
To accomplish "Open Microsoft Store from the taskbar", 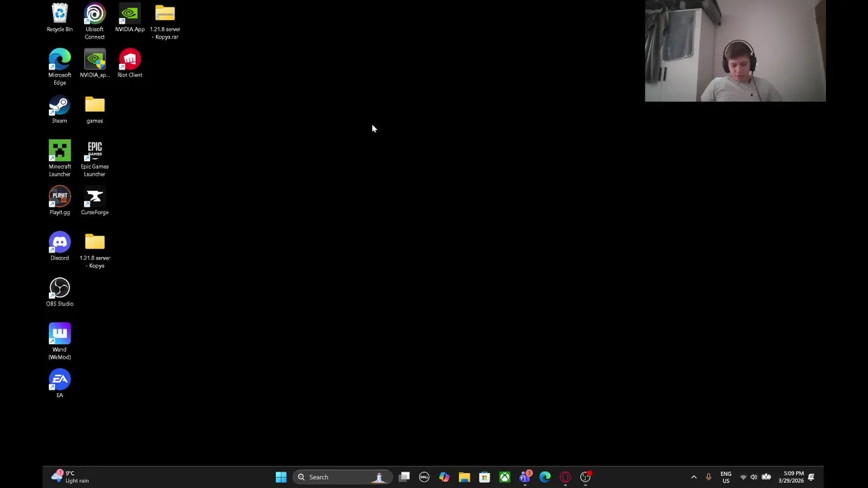I will (484, 477).
